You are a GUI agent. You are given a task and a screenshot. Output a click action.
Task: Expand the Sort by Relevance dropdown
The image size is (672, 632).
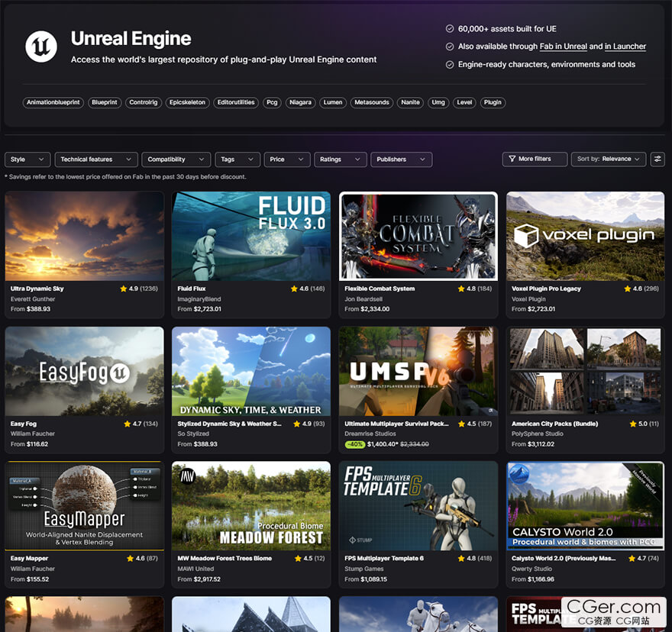coord(609,159)
